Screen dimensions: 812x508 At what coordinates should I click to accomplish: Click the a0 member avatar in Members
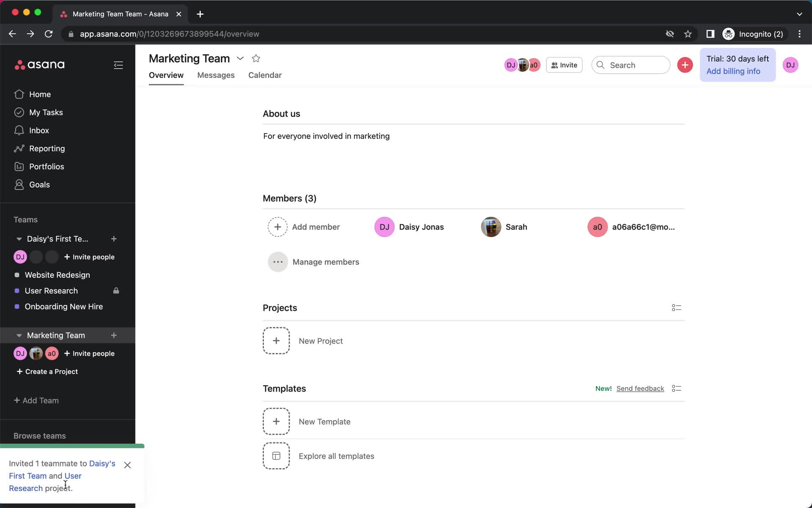pyautogui.click(x=597, y=227)
